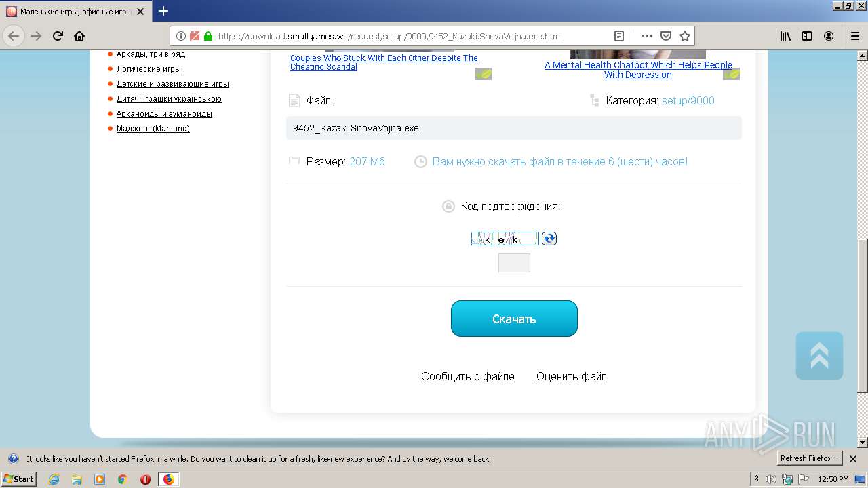868x488 pixels.
Task: Select the Маленькие игры browser tab
Action: pyautogui.click(x=75, y=12)
